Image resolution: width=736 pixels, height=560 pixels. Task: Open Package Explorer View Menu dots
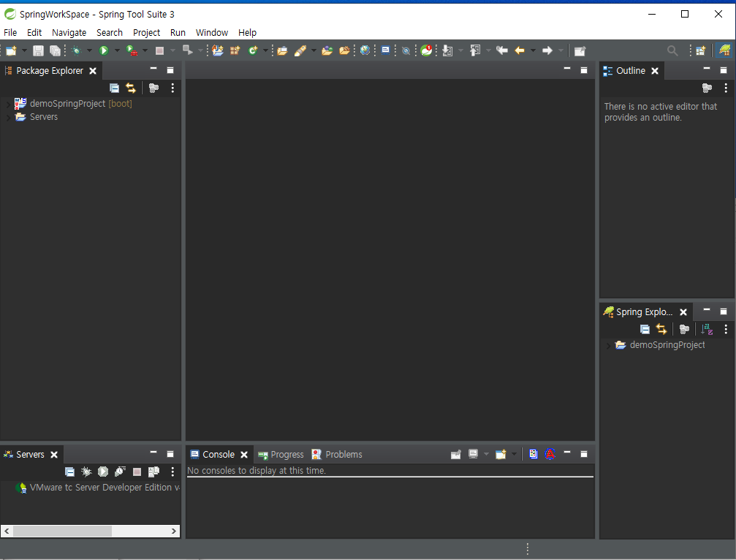point(172,88)
